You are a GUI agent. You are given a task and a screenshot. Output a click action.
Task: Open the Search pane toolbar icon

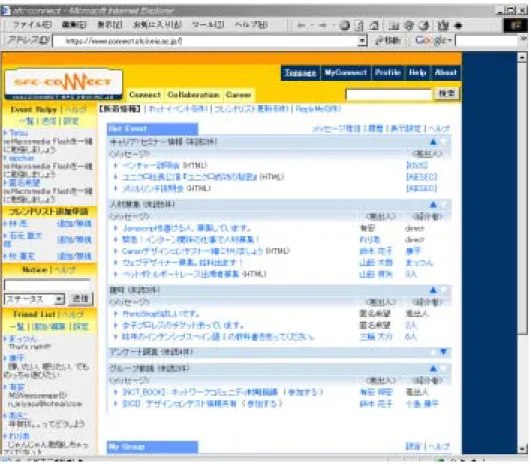394,25
